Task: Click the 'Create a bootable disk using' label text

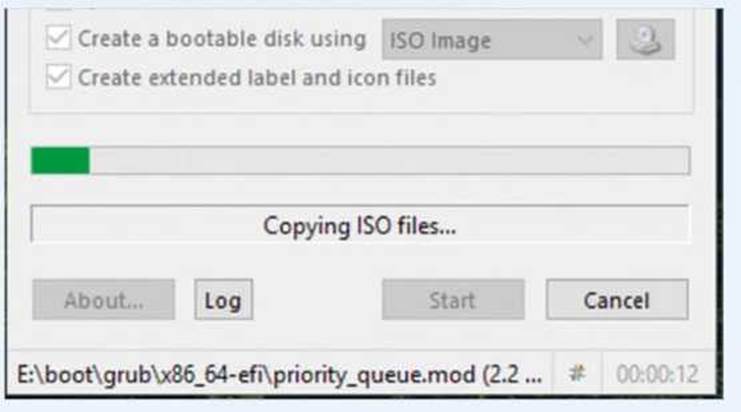Action: coord(222,39)
